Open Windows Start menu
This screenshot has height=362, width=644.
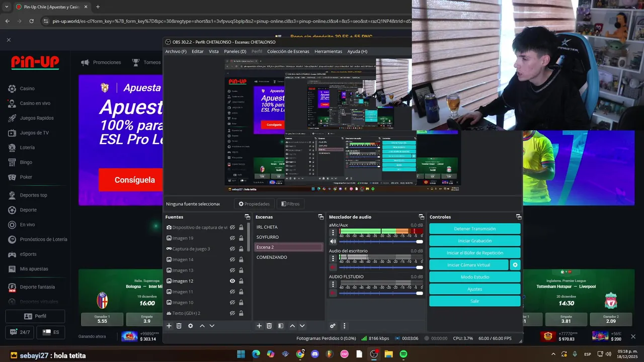(x=241, y=354)
